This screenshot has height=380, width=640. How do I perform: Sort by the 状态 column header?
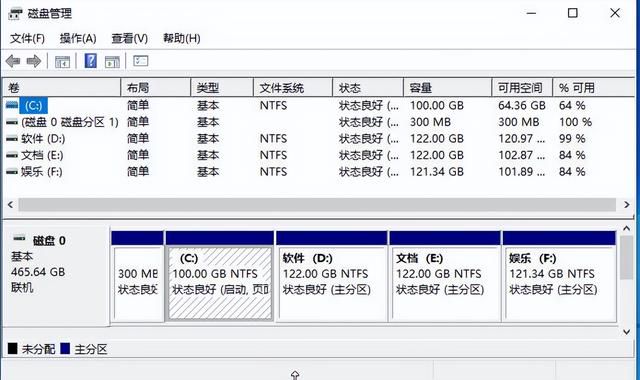pyautogui.click(x=368, y=88)
